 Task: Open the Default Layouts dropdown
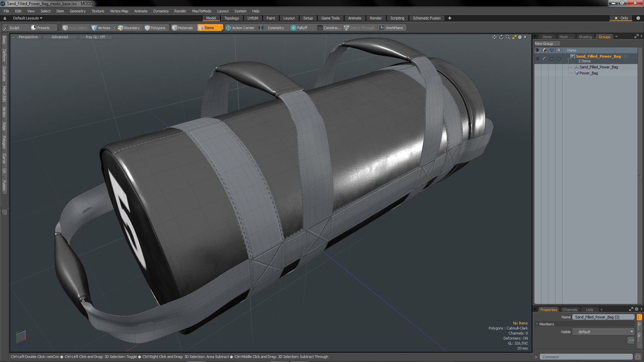[28, 18]
